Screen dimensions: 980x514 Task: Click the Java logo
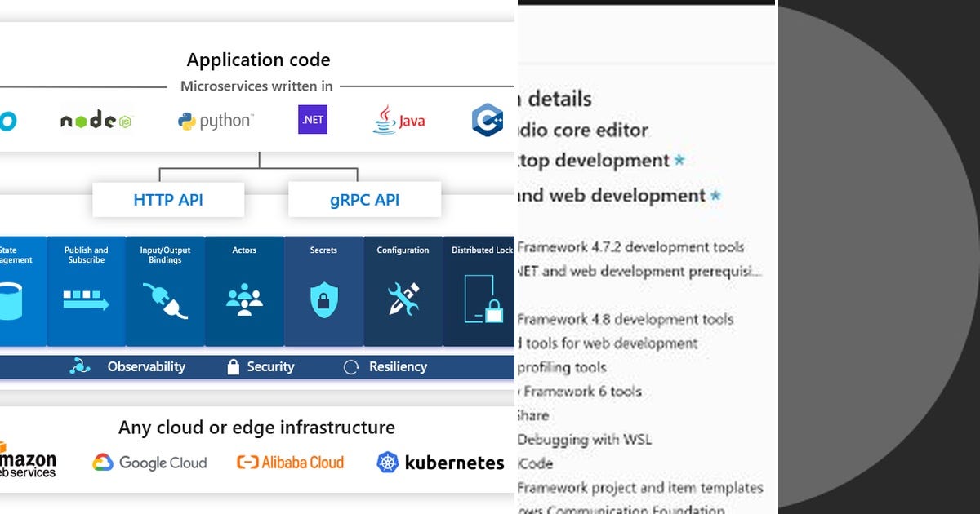point(399,119)
